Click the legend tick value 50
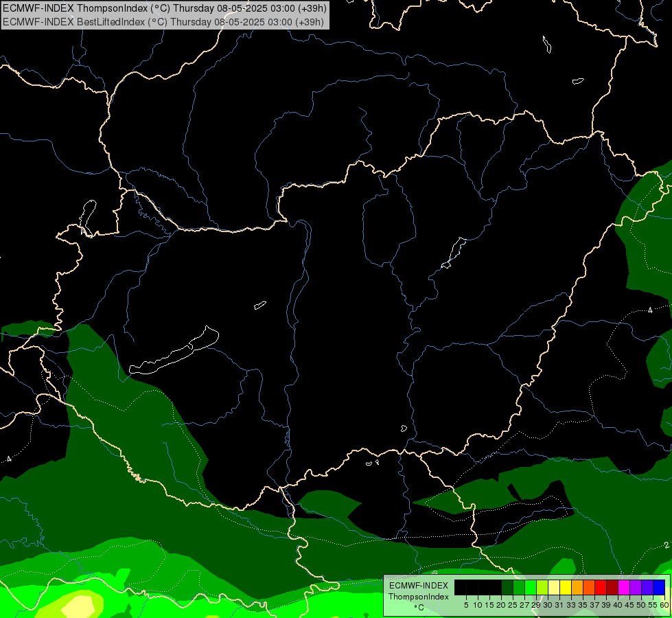Screen dimensions: 672x618 [x=642, y=605]
